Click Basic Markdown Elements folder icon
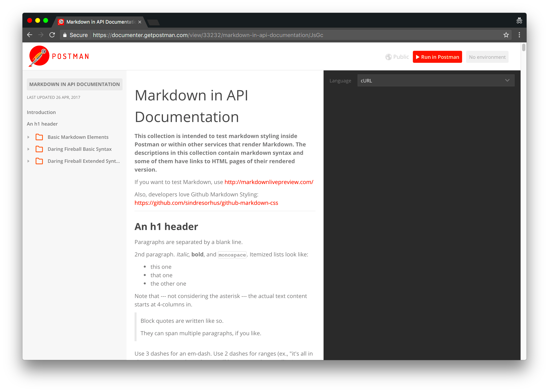549x392 pixels. pyautogui.click(x=39, y=137)
